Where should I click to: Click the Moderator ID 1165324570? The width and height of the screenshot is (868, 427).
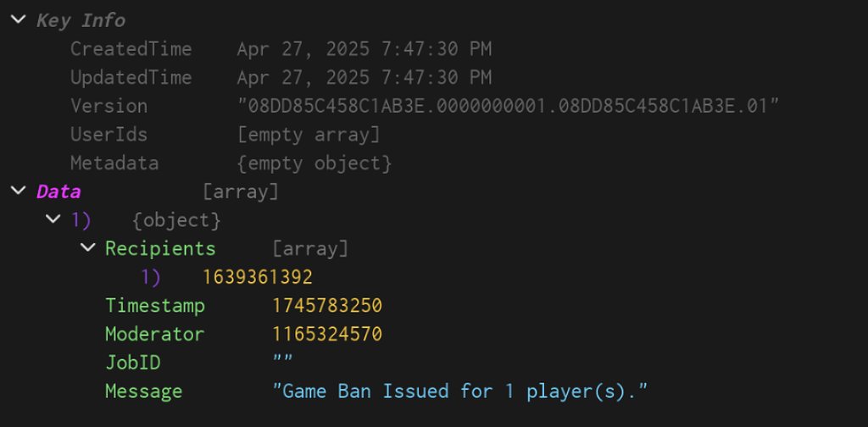click(327, 334)
